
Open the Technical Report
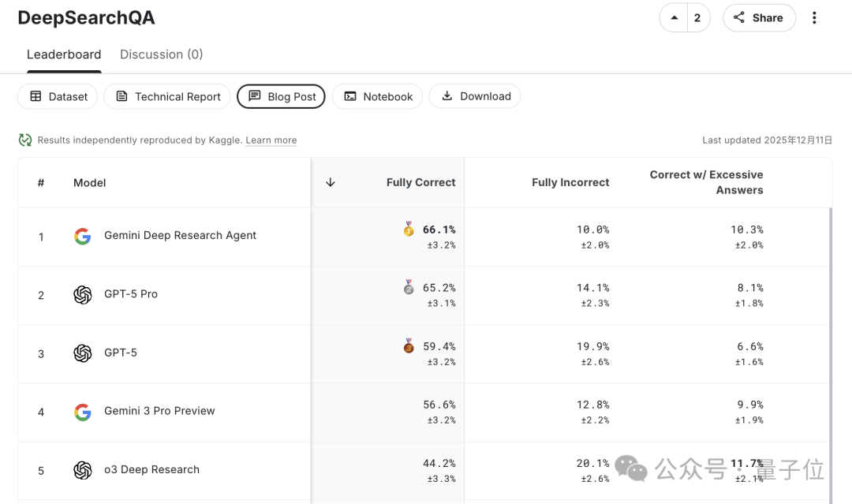(167, 96)
